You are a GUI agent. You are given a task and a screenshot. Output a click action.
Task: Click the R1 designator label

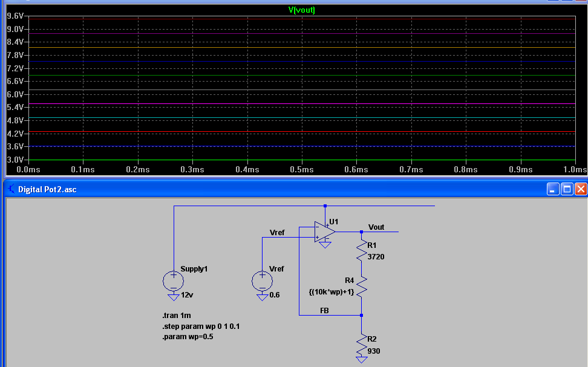(371, 245)
